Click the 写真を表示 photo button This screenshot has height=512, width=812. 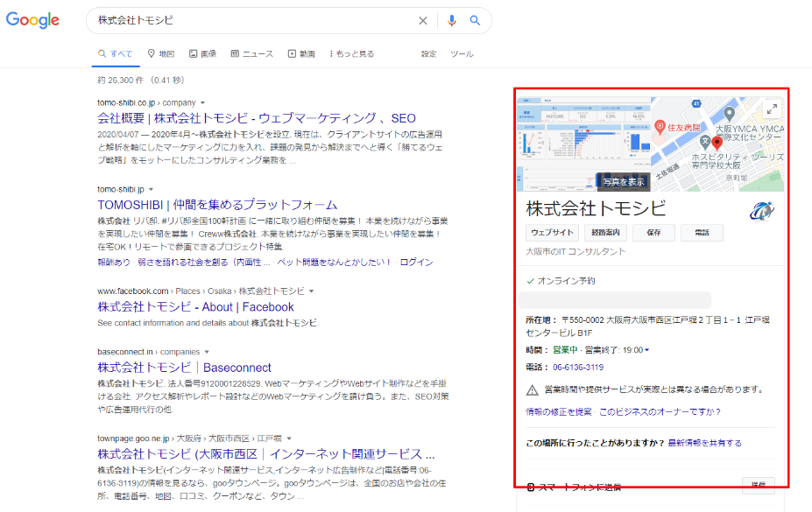pos(624,181)
